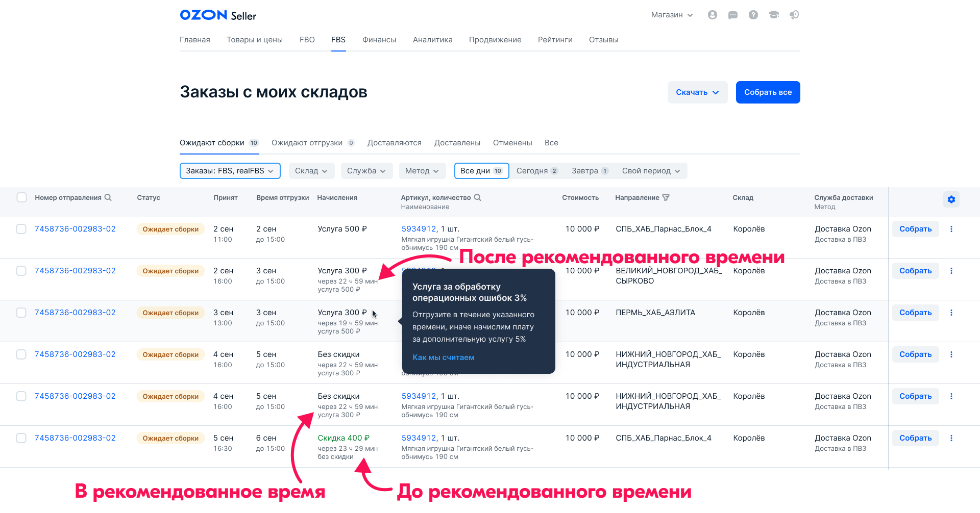Click search icon next to Артикул, количество

point(478,197)
